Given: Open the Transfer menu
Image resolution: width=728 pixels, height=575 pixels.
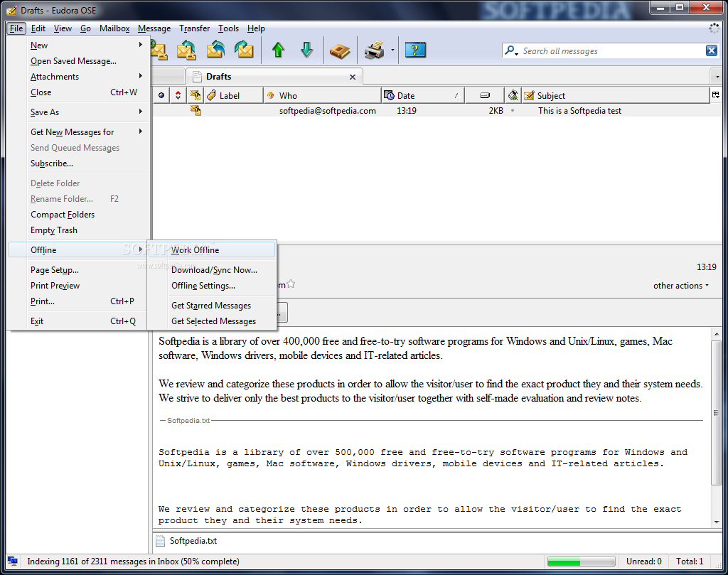Looking at the screenshot, I should (x=195, y=28).
